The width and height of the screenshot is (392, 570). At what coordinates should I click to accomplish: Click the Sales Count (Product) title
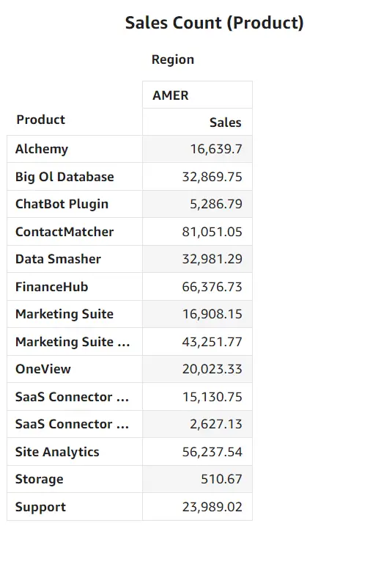214,23
